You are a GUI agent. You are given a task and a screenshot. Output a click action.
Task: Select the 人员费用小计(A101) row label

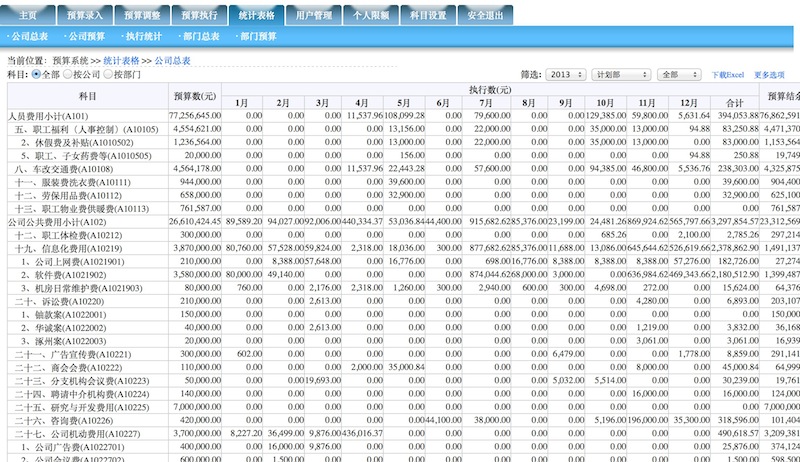48,116
